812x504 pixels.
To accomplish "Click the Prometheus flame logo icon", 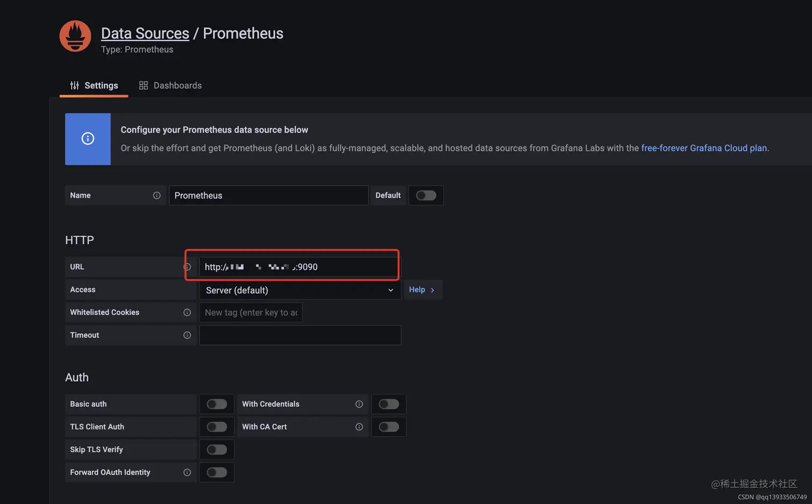I will [x=75, y=36].
